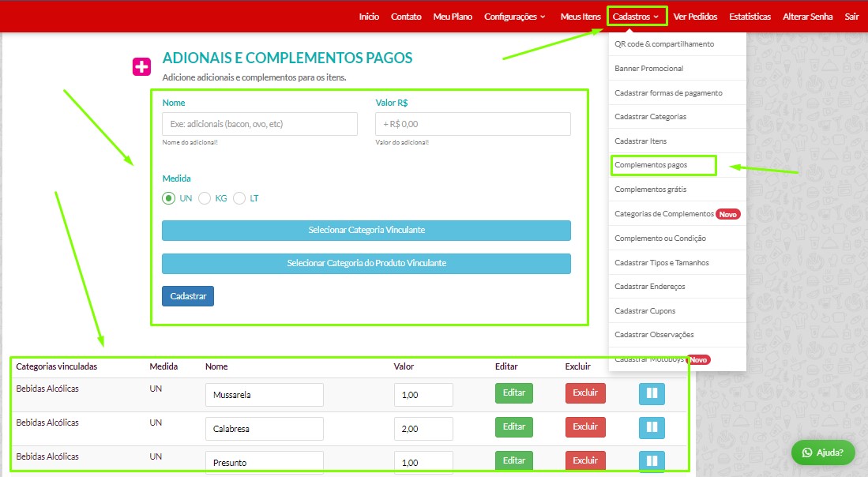868x477 pixels.
Task: Expand Selecionar Categoria do Produto Vinculante
Action: point(366,263)
